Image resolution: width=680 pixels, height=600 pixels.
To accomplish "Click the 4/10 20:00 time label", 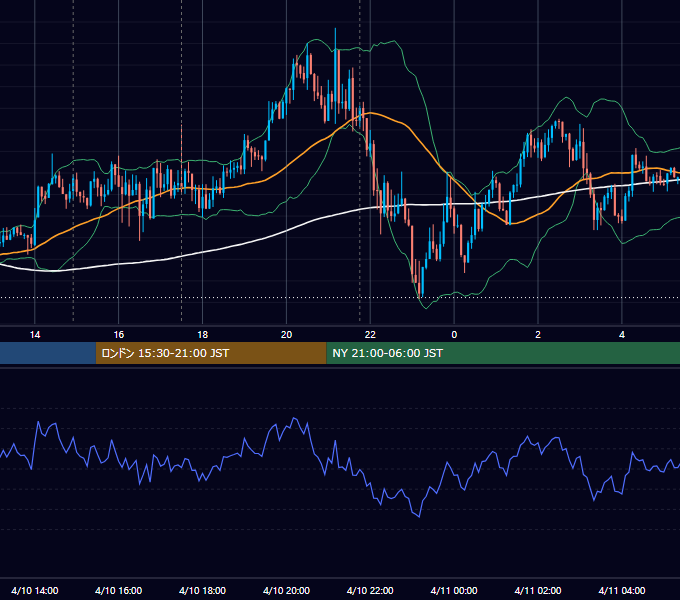I will tap(286, 590).
